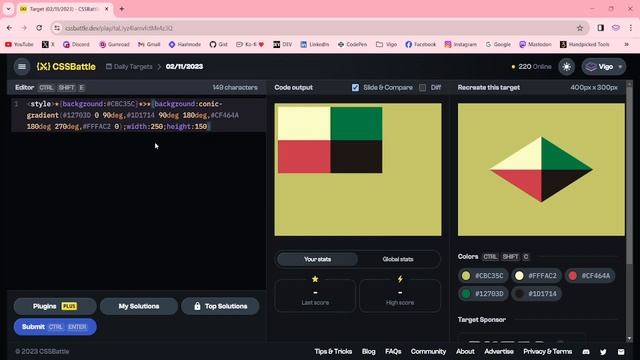
Task: Open the Gumroad bookmark
Action: 114,44
